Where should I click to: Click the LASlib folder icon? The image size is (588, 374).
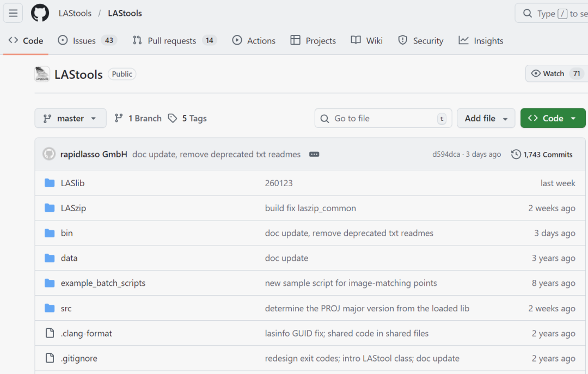[x=50, y=183]
